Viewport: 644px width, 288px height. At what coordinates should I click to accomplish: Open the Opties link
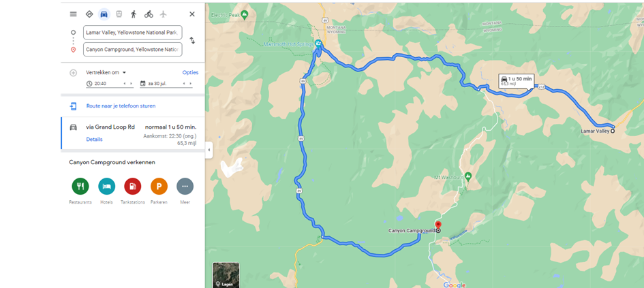(x=190, y=73)
